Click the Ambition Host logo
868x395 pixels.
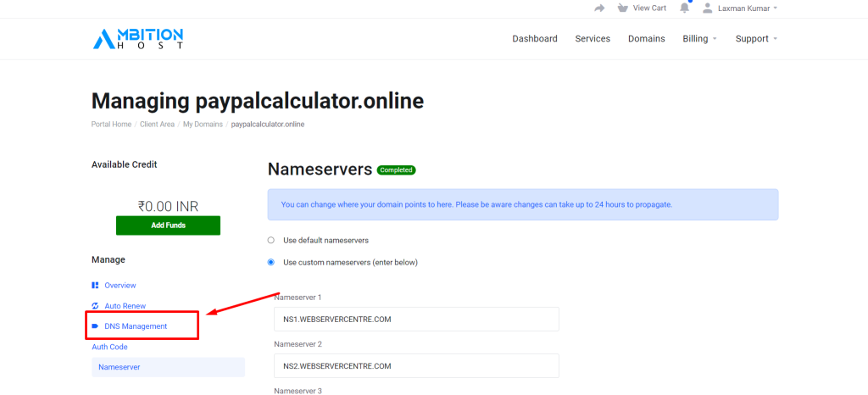click(138, 39)
